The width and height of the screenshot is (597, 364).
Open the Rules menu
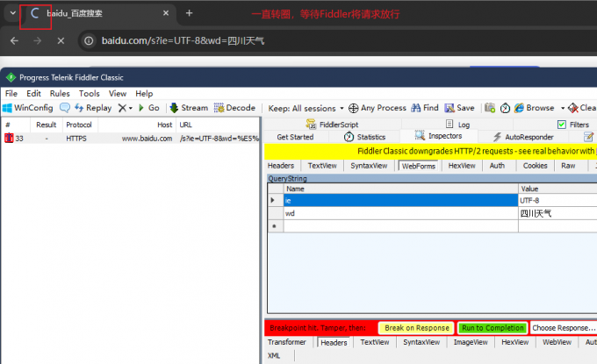point(60,94)
